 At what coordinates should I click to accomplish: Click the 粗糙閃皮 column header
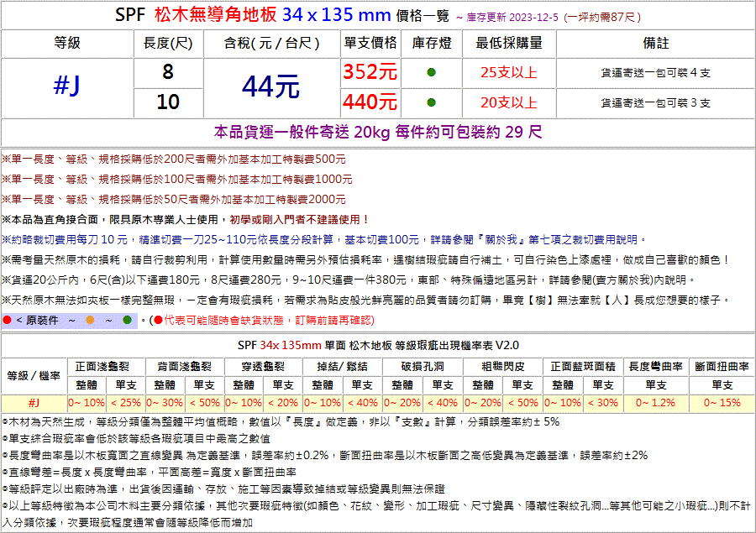coord(503,367)
